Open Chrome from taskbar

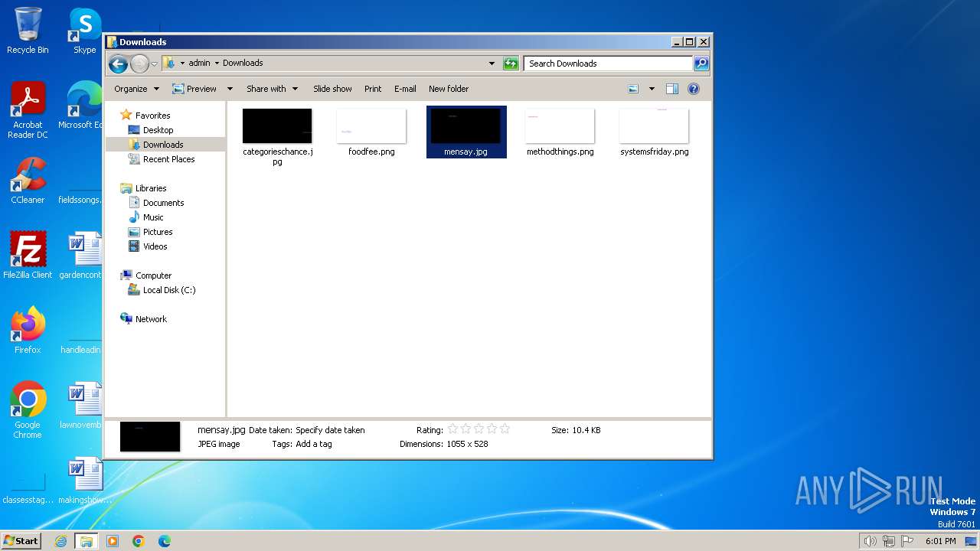click(138, 541)
